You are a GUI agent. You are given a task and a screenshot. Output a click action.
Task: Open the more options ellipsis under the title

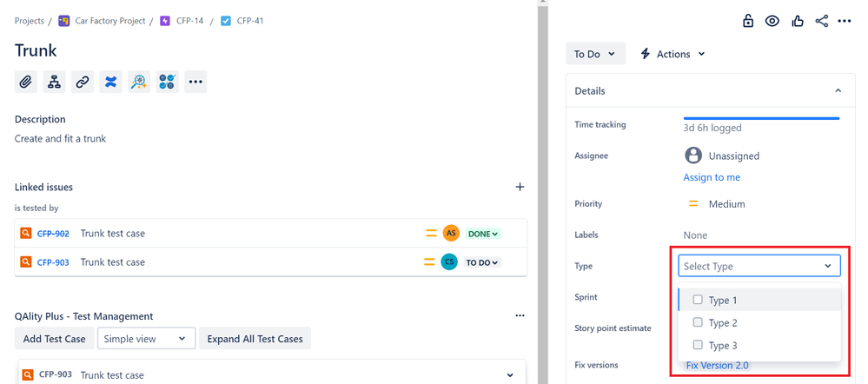click(x=195, y=82)
